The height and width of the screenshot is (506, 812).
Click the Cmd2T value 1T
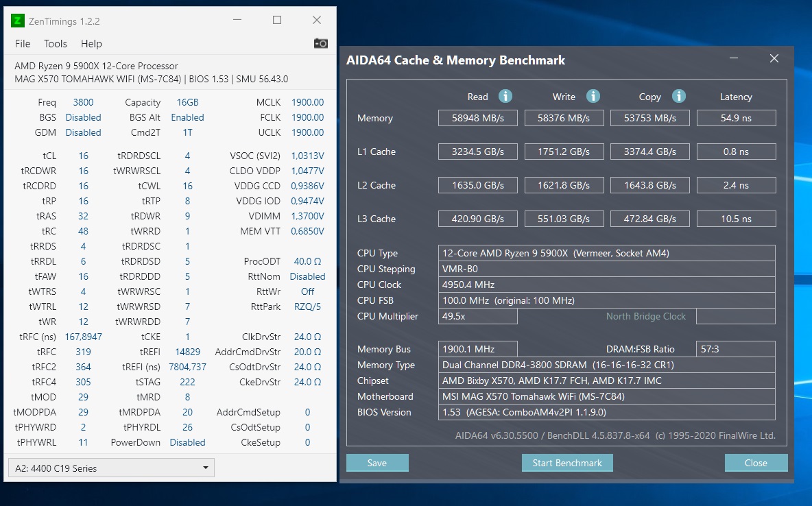click(187, 132)
